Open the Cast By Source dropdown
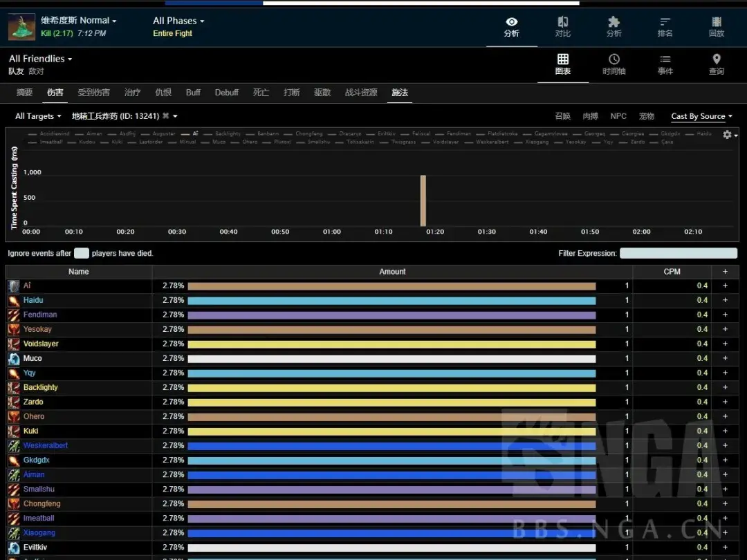This screenshot has width=747, height=560. 701,116
